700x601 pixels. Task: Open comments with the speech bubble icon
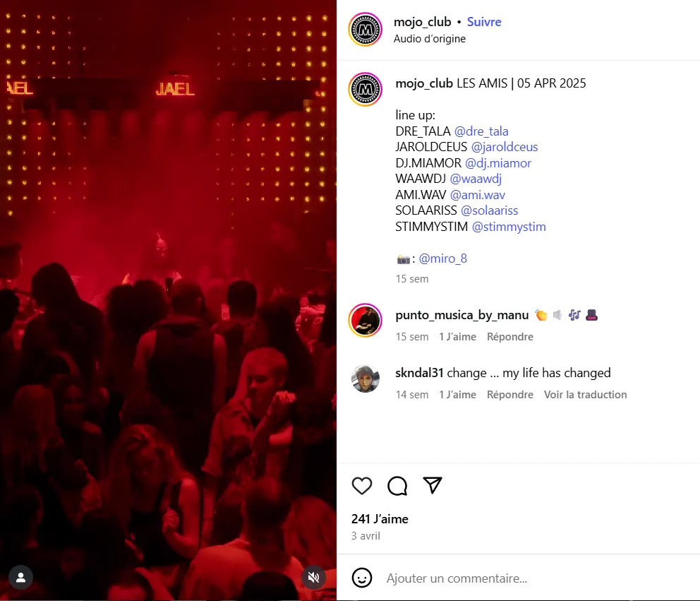click(x=397, y=486)
